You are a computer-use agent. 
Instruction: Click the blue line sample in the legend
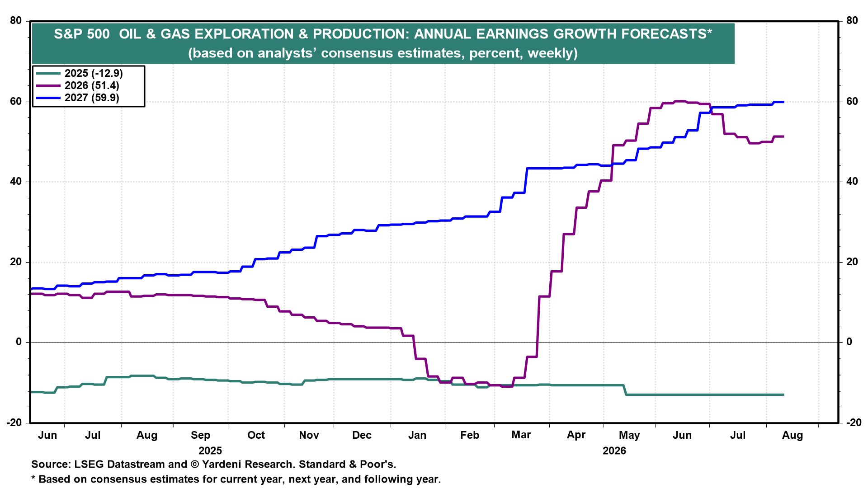(48, 98)
